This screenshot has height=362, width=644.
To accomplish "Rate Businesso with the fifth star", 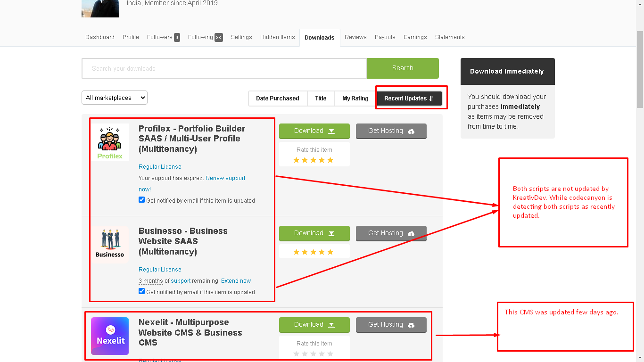I will [x=330, y=252].
